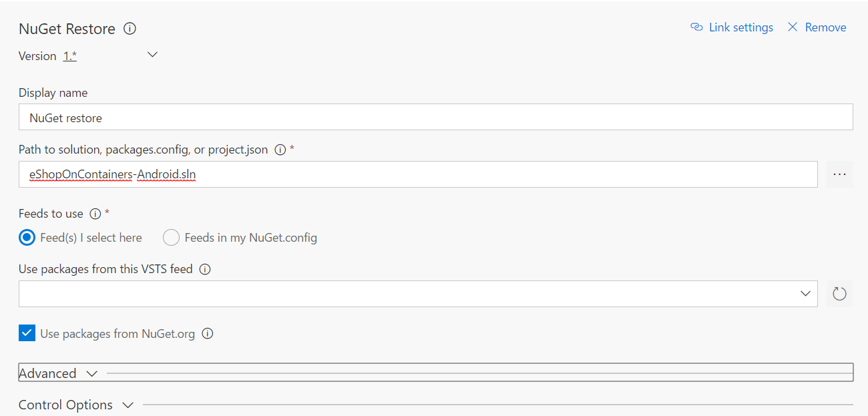The width and height of the screenshot is (868, 416).
Task: Expand the Advanced section
Action: click(58, 373)
